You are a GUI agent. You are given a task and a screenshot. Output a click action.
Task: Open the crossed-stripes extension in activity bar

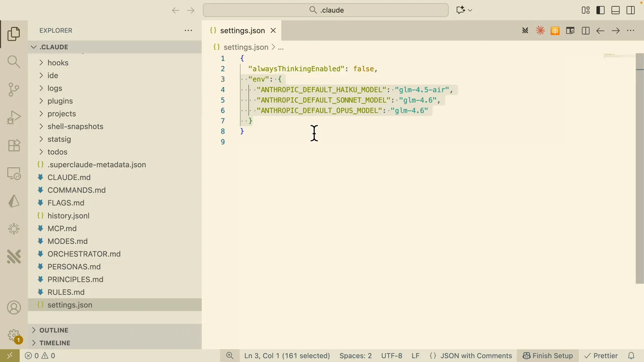pyautogui.click(x=14, y=257)
